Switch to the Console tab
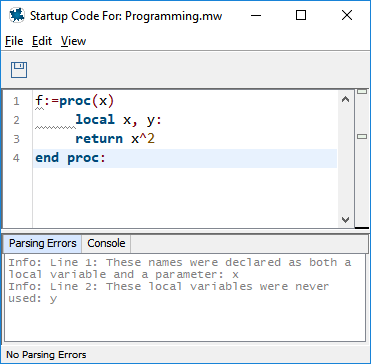This screenshot has height=364, width=371. click(106, 243)
